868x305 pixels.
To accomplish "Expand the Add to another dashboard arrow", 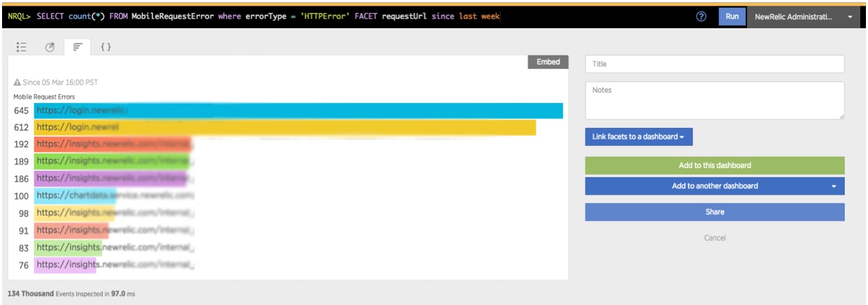I will click(834, 186).
